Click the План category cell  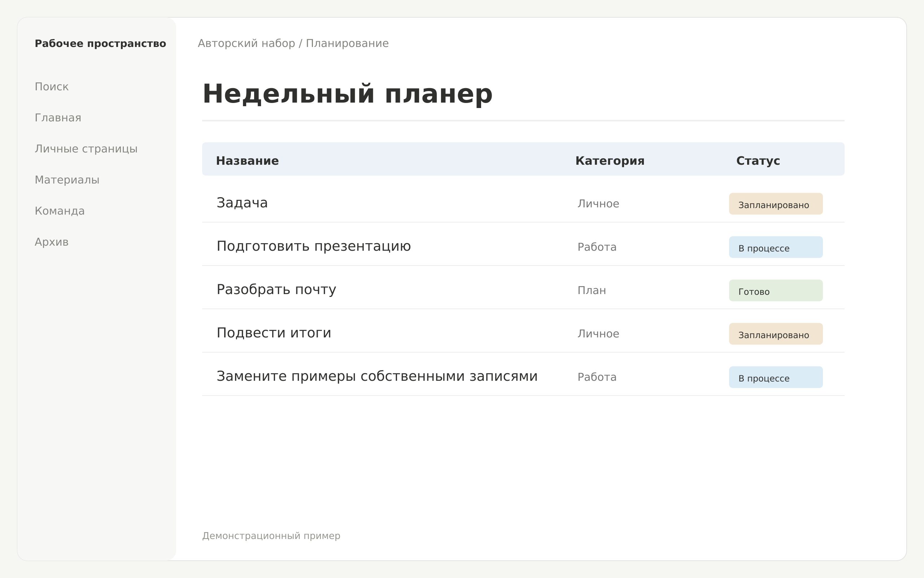[x=592, y=290]
